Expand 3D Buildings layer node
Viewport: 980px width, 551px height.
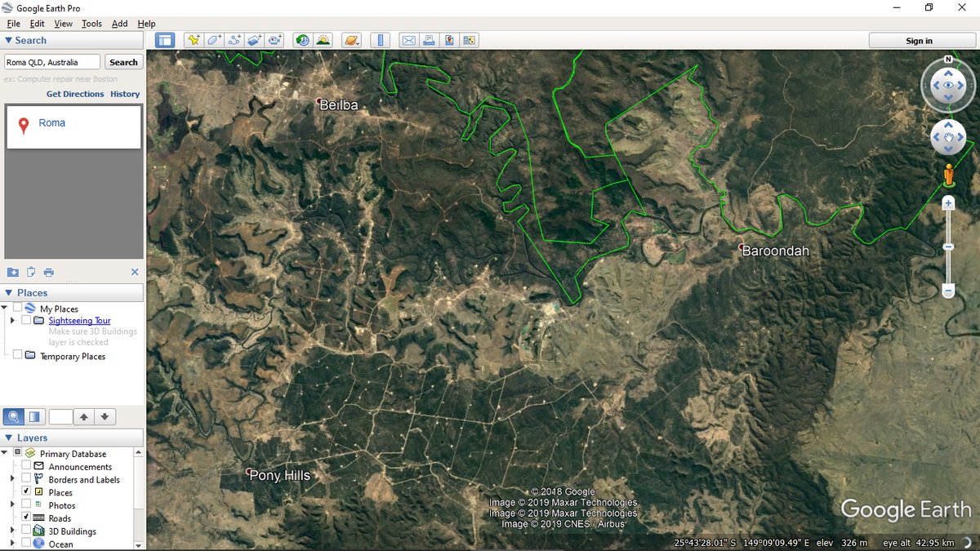click(12, 531)
